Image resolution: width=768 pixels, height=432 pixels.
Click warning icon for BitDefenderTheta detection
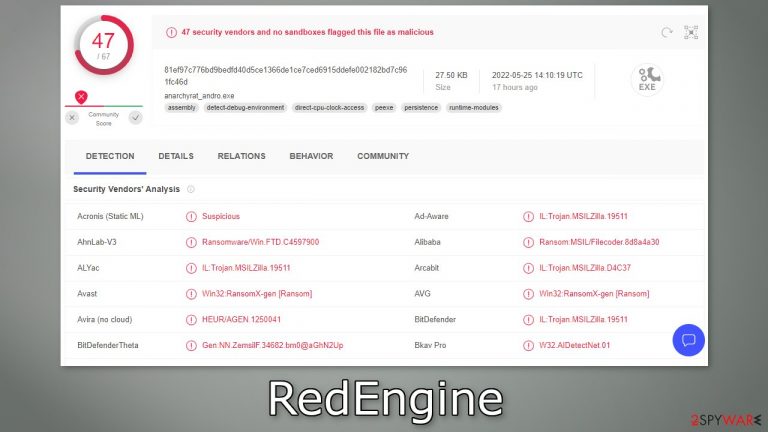[191, 345]
